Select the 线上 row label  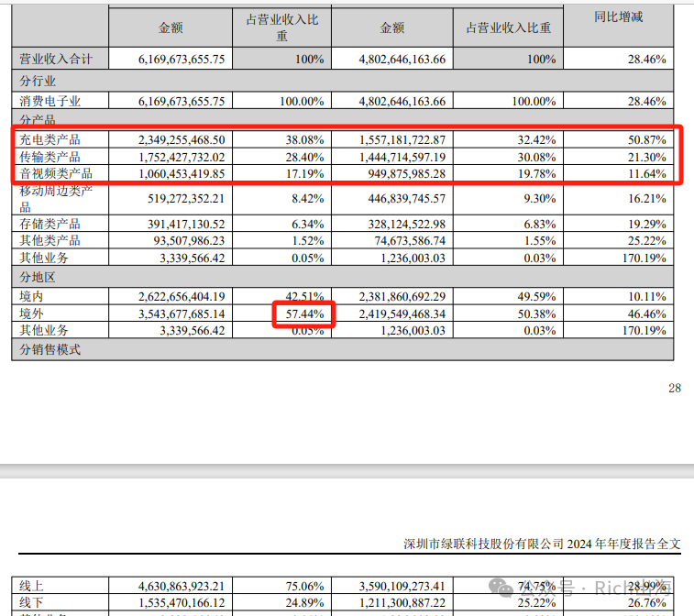click(x=31, y=587)
